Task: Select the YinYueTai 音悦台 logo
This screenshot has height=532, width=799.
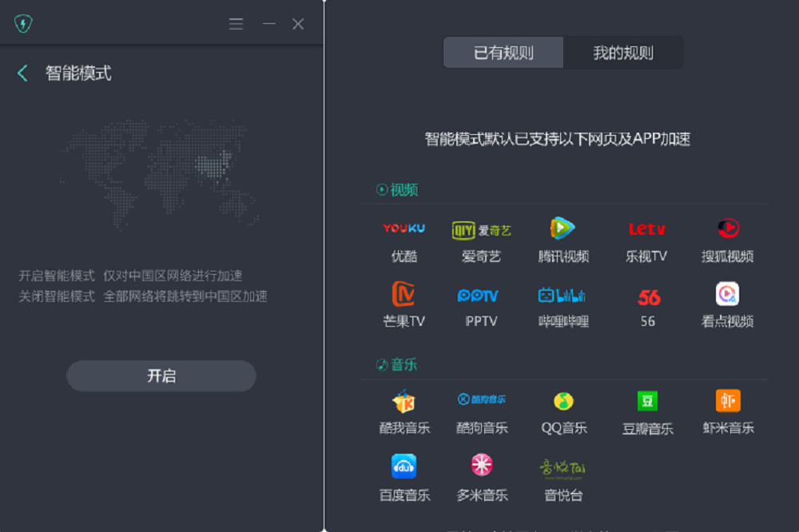Action: coord(562,468)
